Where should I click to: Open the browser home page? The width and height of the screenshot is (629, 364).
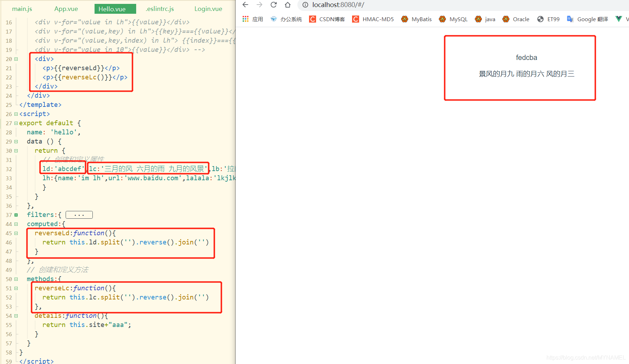point(288,5)
